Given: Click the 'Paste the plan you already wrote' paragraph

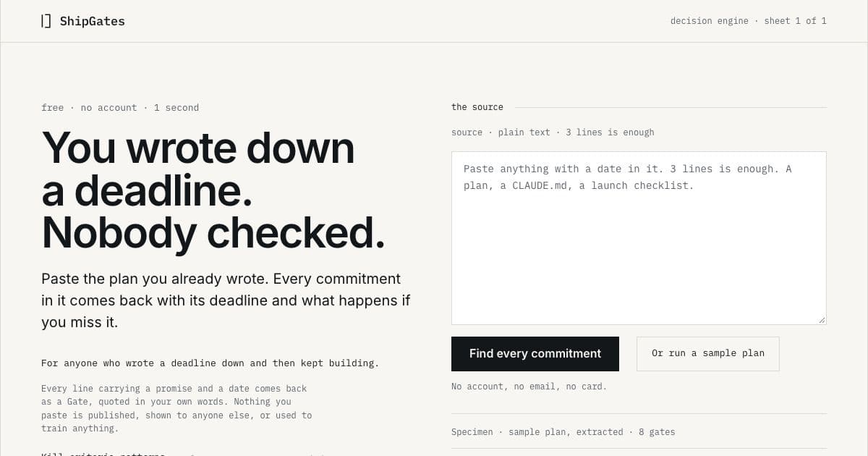Looking at the screenshot, I should pyautogui.click(x=226, y=300).
